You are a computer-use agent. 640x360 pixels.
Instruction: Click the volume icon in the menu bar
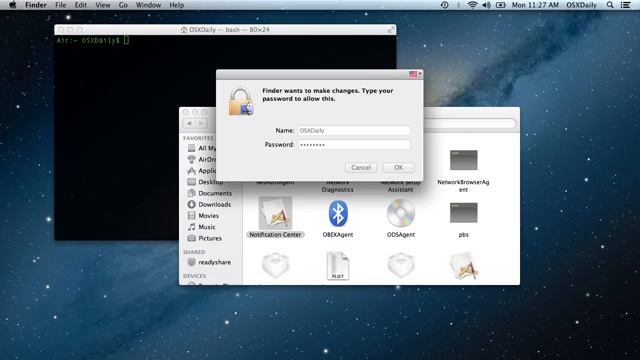click(486, 5)
